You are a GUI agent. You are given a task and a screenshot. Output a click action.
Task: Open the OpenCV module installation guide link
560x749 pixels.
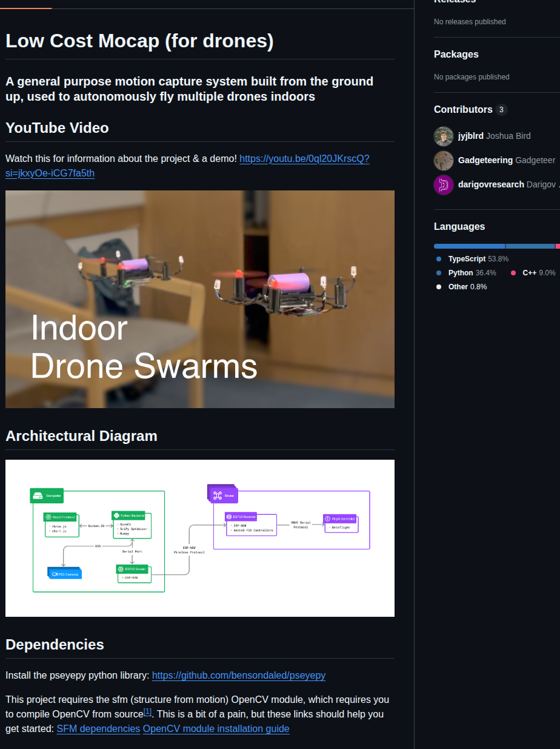[216, 728]
